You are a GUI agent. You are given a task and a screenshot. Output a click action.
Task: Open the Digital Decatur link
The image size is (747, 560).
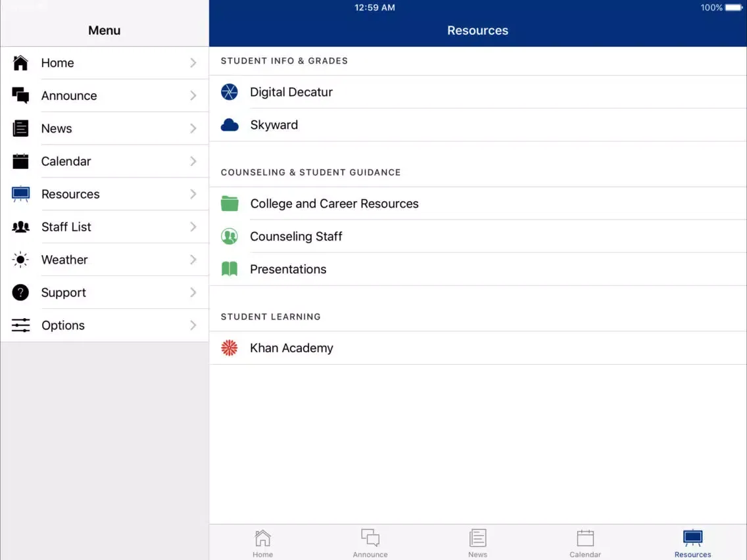click(478, 92)
